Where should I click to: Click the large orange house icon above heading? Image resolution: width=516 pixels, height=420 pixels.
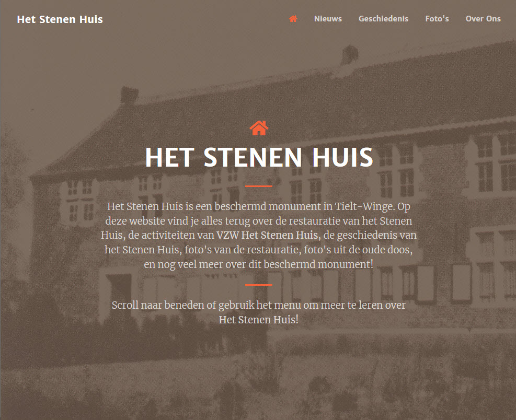[x=259, y=128]
